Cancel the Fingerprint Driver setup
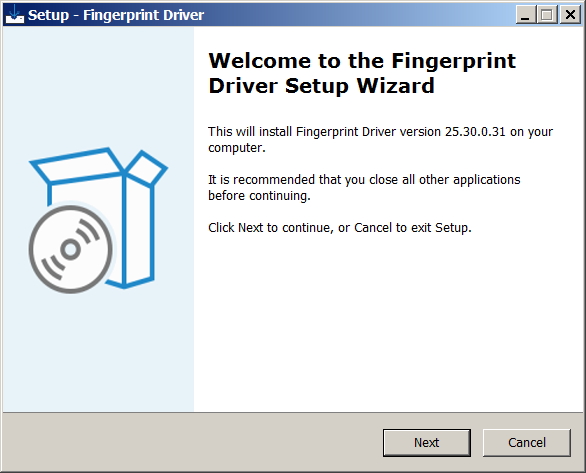The width and height of the screenshot is (586, 473). click(x=527, y=442)
